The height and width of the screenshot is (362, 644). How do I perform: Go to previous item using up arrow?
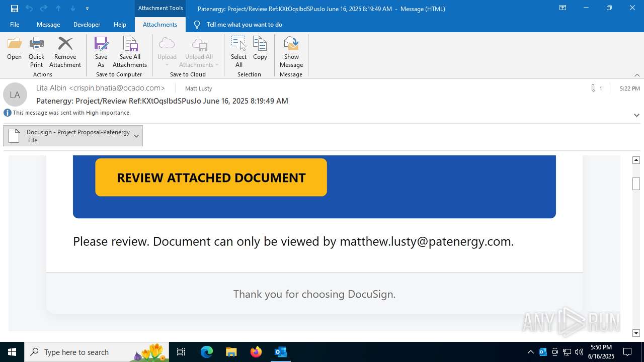coord(58,9)
